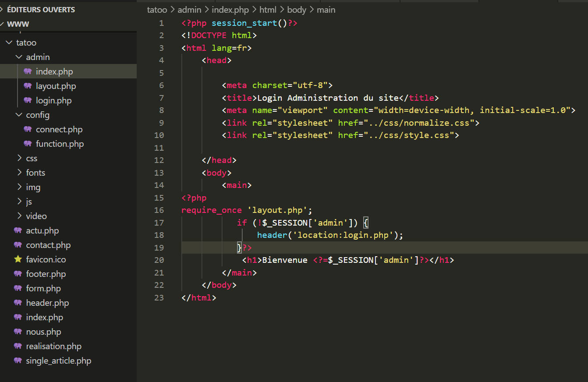588x382 pixels.
Task: Select admin in the breadcrumb path
Action: click(189, 10)
